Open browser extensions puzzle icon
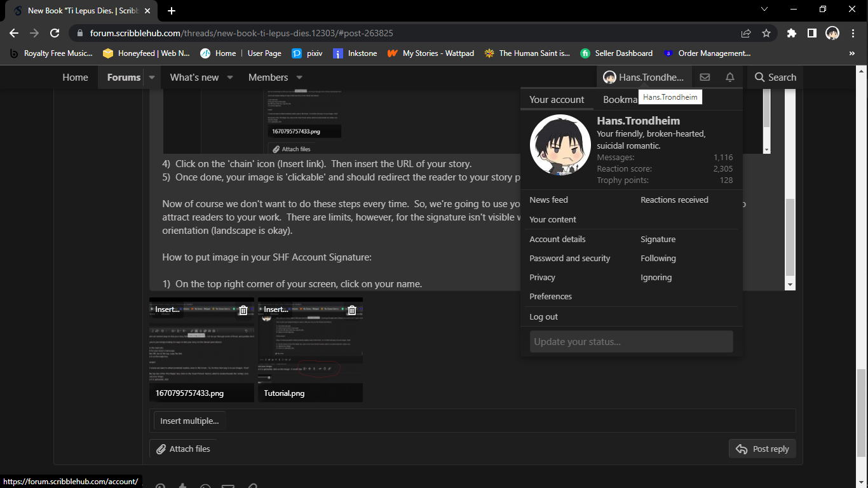 791,33
